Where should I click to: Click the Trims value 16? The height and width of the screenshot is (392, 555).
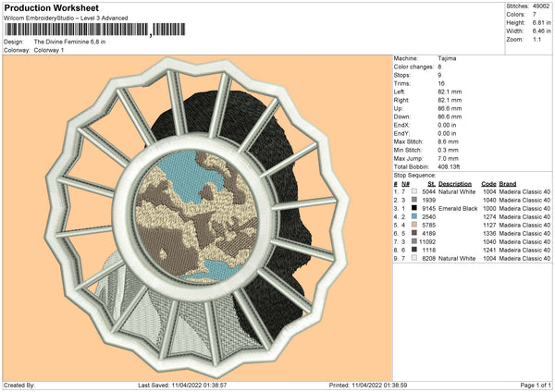tap(441, 83)
